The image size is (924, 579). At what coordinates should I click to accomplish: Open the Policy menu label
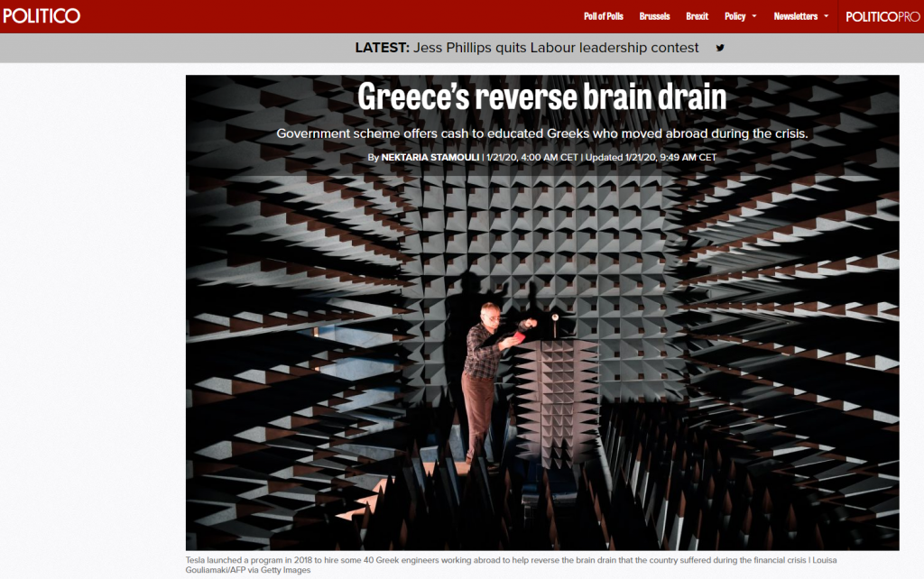tap(735, 16)
